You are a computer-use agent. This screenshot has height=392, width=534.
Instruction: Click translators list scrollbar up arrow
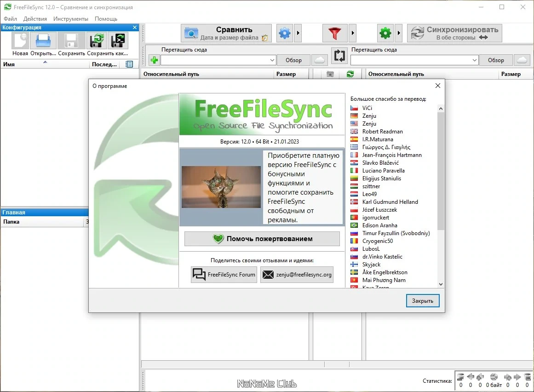coord(441,109)
